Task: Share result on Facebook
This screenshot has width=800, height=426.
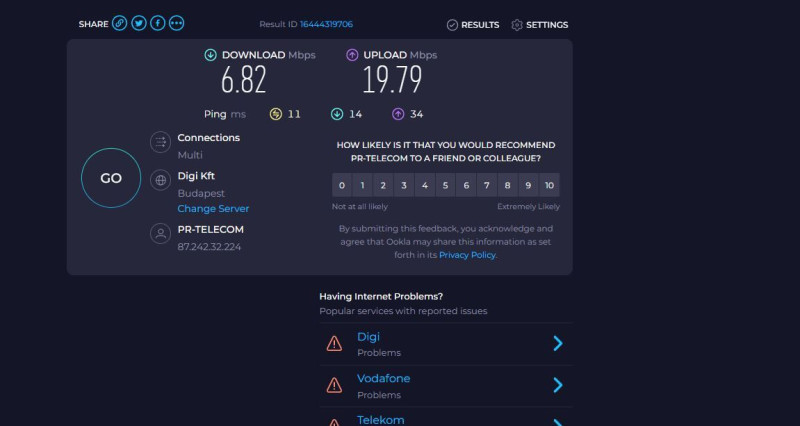Action: coord(158,23)
